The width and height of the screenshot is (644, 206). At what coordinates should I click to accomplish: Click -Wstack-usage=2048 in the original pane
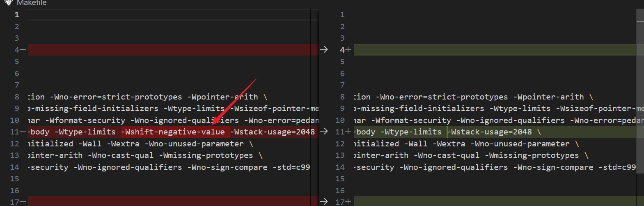pyautogui.click(x=273, y=132)
